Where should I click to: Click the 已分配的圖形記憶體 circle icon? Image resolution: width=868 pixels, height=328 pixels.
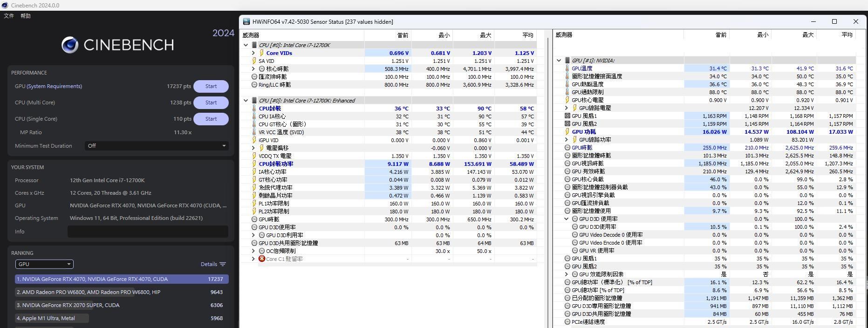567,298
